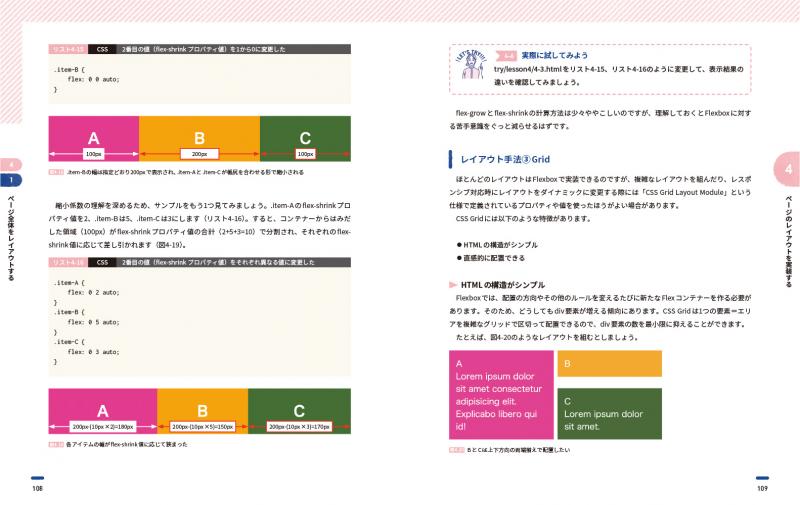
Task: Click the orange B box in the second figure
Action: [203, 411]
